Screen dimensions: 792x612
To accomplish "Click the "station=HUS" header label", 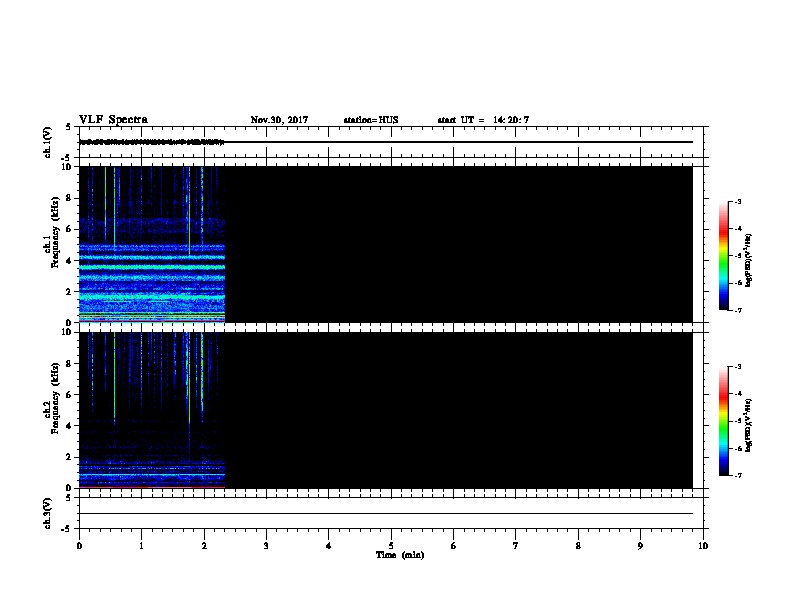I will click(371, 120).
